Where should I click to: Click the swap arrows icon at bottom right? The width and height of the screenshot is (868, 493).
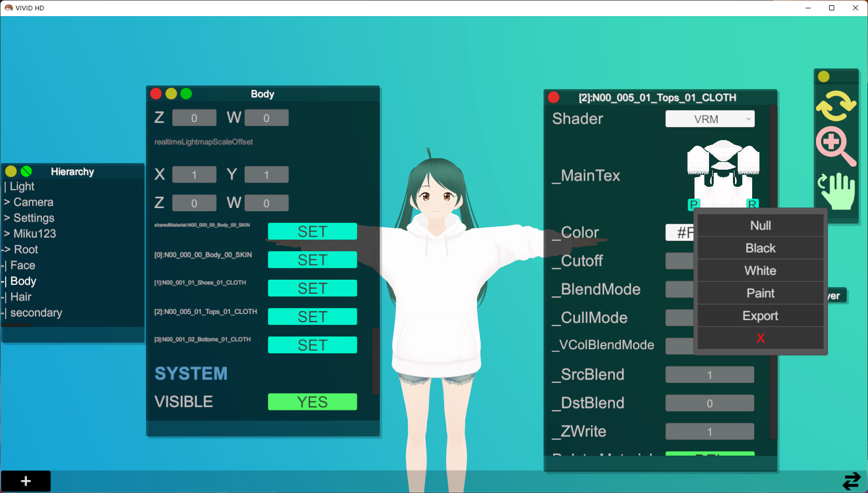[x=851, y=481]
